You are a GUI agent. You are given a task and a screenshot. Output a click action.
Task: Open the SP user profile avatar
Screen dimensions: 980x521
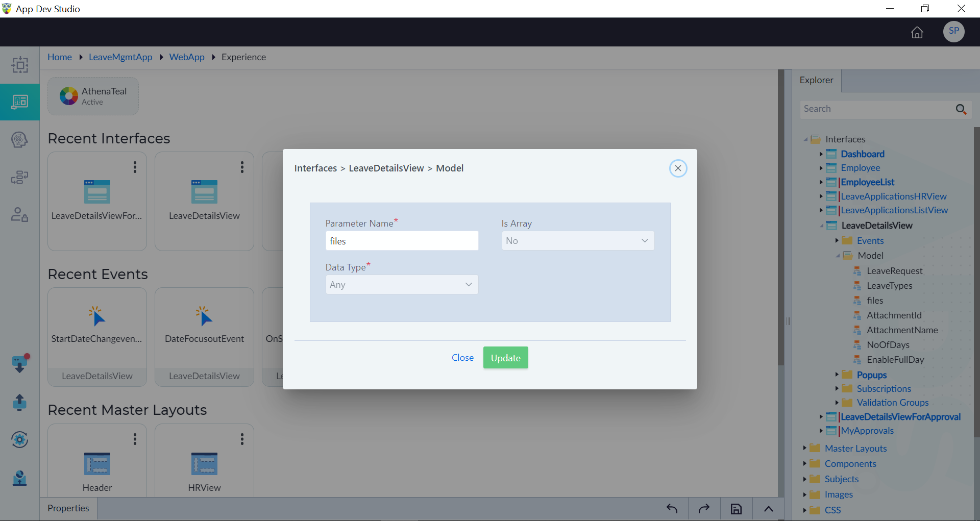tap(953, 32)
